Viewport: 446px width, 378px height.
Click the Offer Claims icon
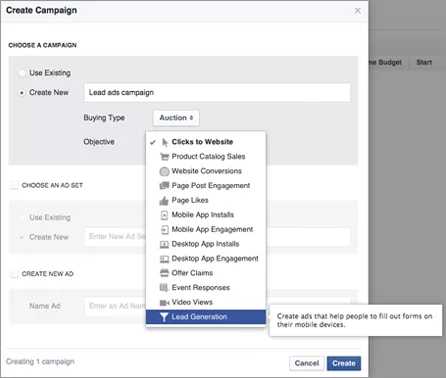pos(164,273)
